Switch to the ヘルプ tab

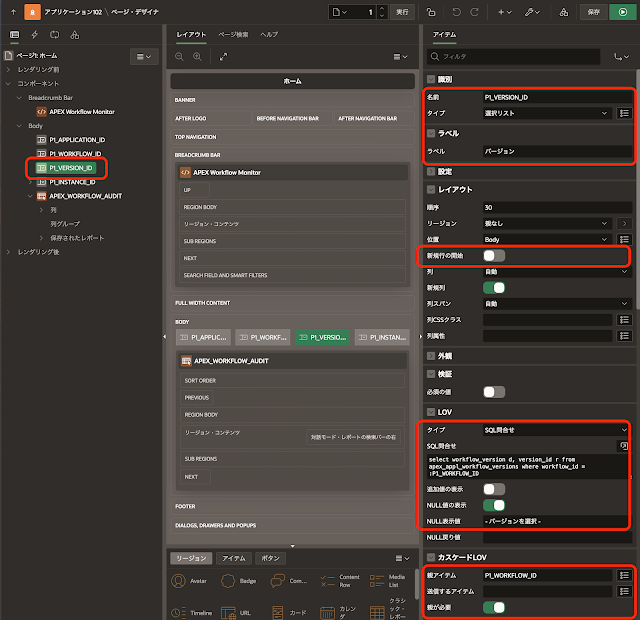269,35
